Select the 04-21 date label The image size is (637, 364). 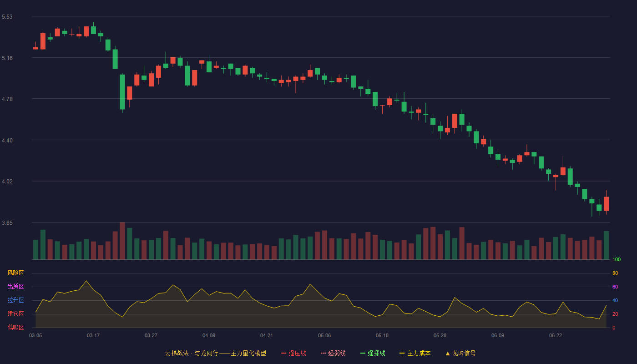tap(267, 335)
